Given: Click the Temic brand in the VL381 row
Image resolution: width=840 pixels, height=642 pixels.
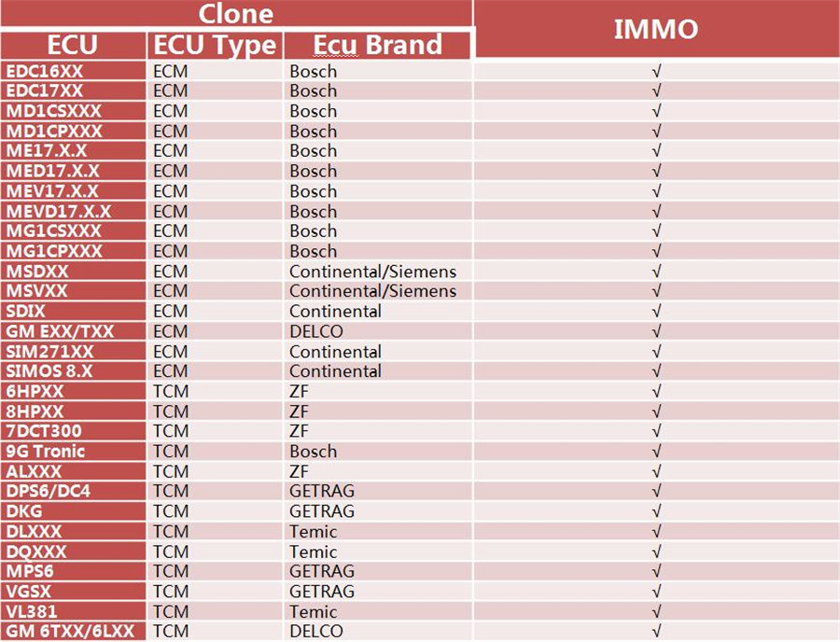Looking at the screenshot, I should pyautogui.click(x=313, y=612).
